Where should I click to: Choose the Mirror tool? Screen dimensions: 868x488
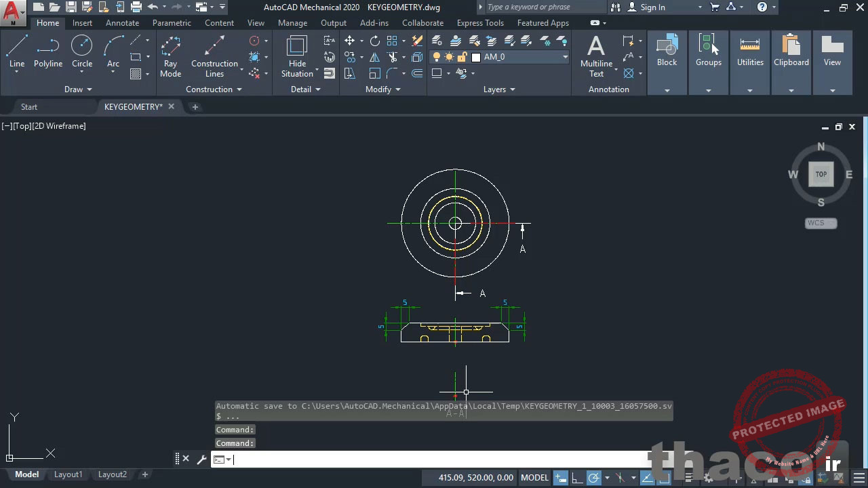tap(374, 57)
